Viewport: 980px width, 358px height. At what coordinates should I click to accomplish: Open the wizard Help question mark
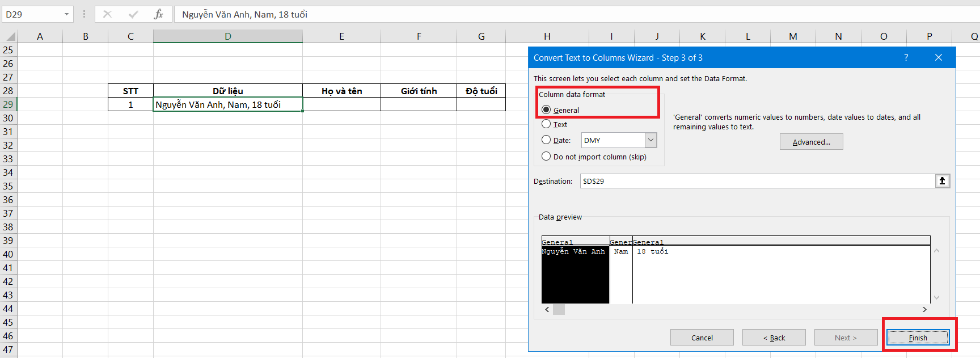pos(906,57)
